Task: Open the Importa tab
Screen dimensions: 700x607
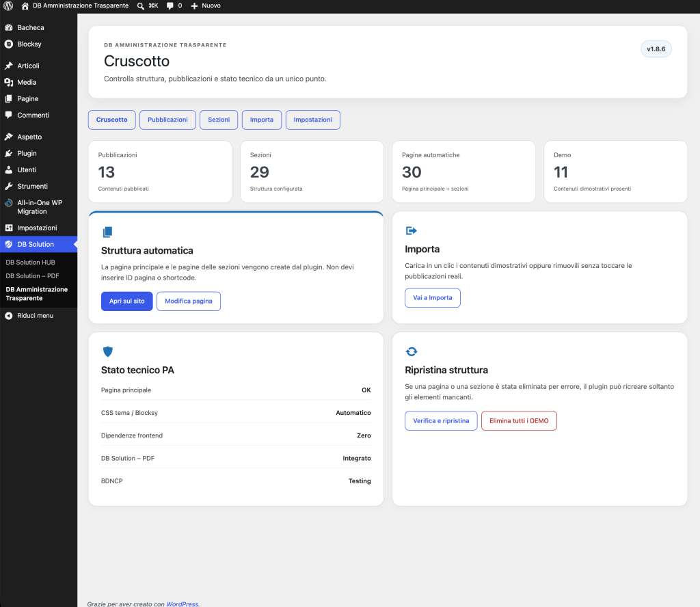Action: (262, 120)
